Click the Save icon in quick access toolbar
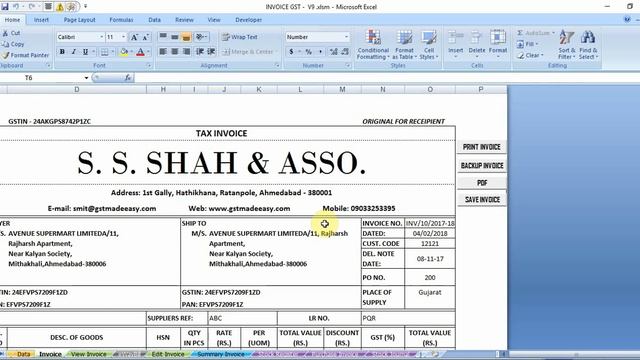 (x=5, y=7)
